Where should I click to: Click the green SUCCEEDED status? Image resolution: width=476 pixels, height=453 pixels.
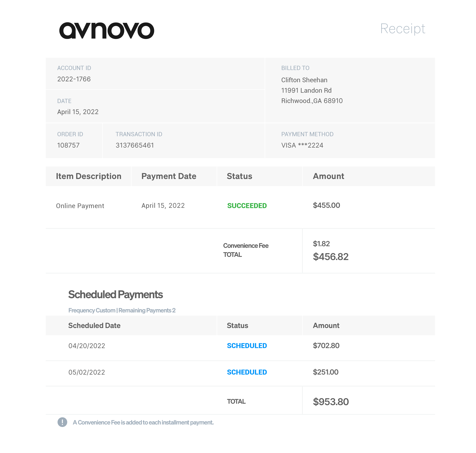[x=247, y=206]
